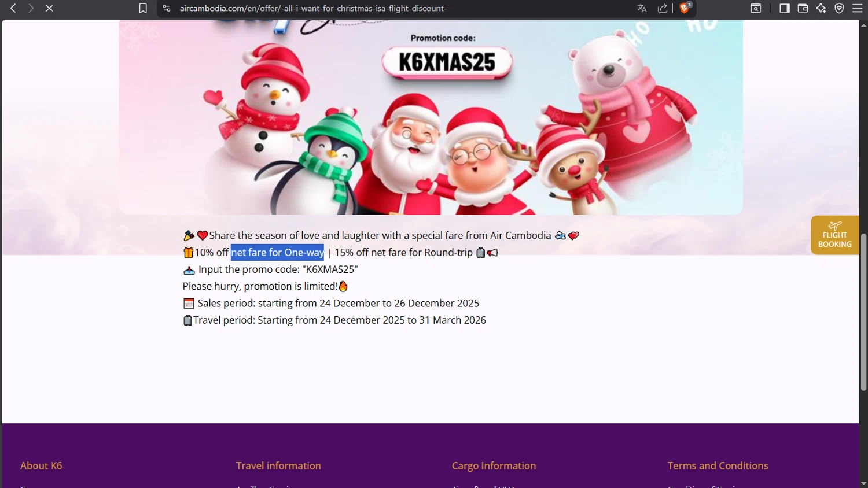Click the calendar emoji by Sales period

[189, 304]
